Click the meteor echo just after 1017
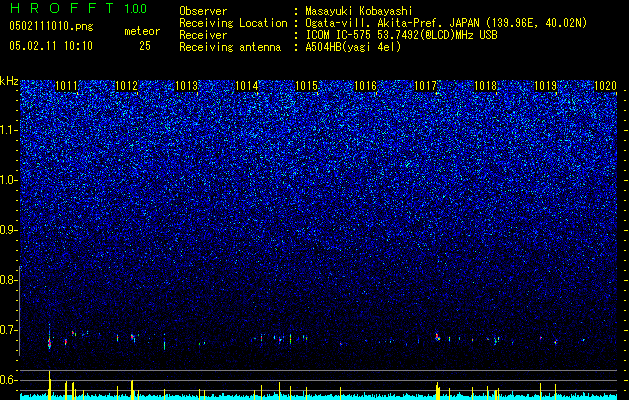This screenshot has width=629, height=400. tap(437, 337)
